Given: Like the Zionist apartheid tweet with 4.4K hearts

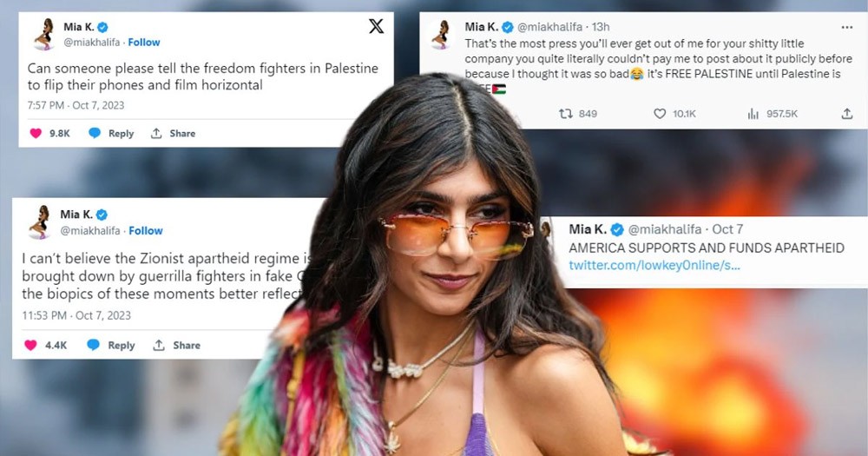Looking at the screenshot, I should click(31, 345).
